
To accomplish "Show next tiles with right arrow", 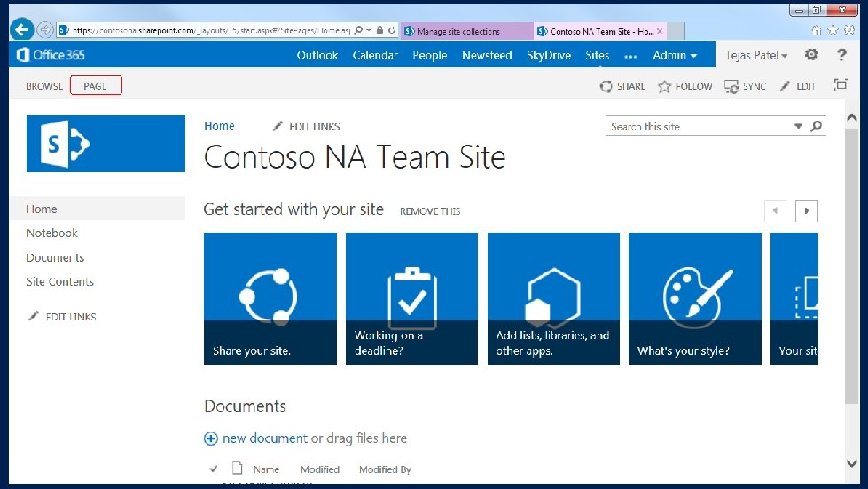I will point(807,210).
